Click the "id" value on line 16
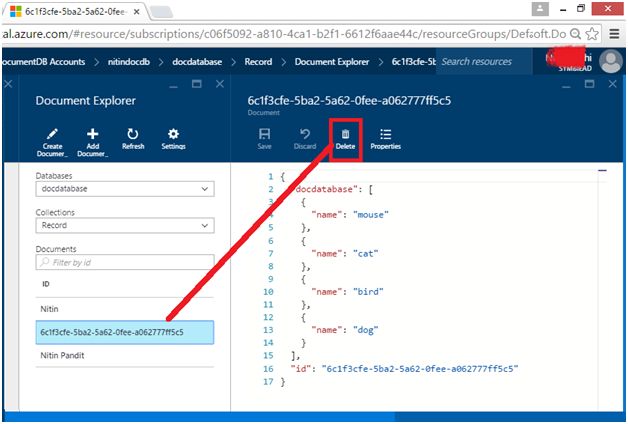 pyautogui.click(x=420, y=369)
